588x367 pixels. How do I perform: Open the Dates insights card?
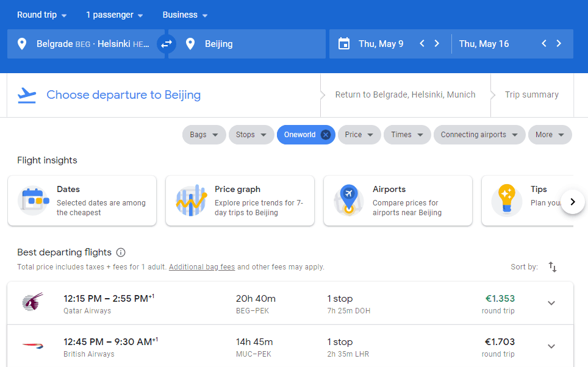pyautogui.click(x=82, y=201)
